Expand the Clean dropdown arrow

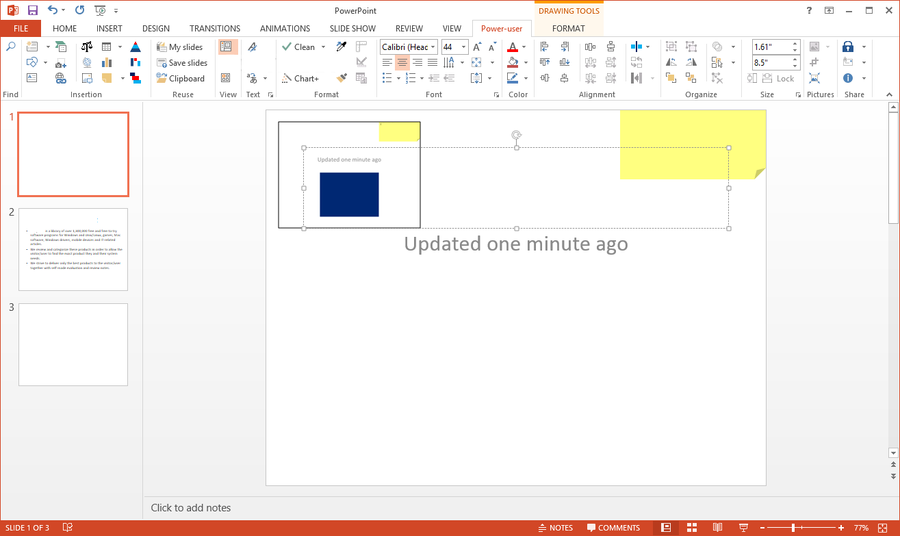coord(323,47)
